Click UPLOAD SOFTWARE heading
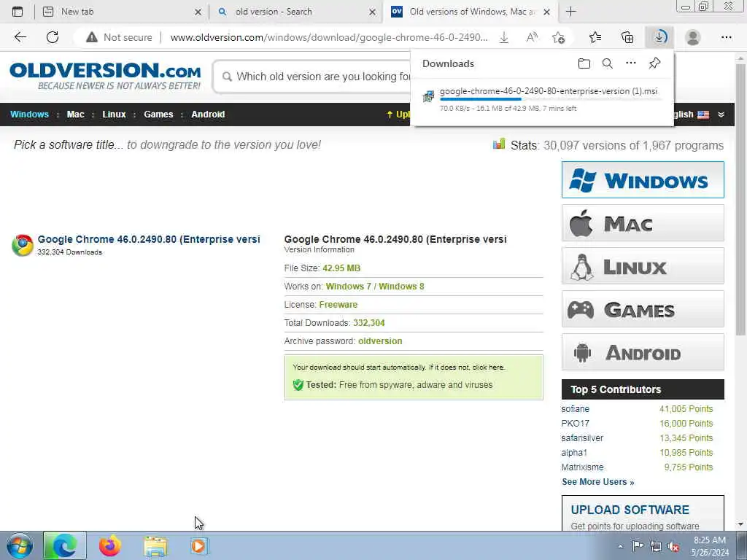The image size is (747, 560). click(630, 510)
